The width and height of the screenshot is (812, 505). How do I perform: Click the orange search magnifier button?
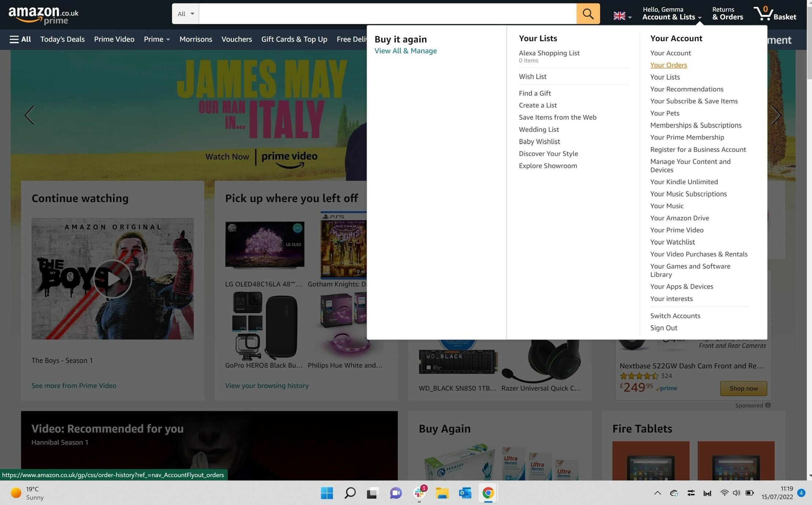click(588, 14)
